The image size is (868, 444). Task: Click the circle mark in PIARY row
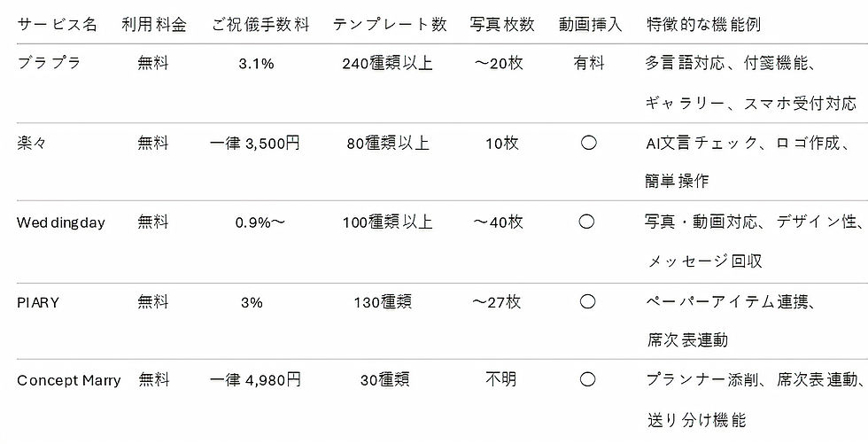coord(586,302)
